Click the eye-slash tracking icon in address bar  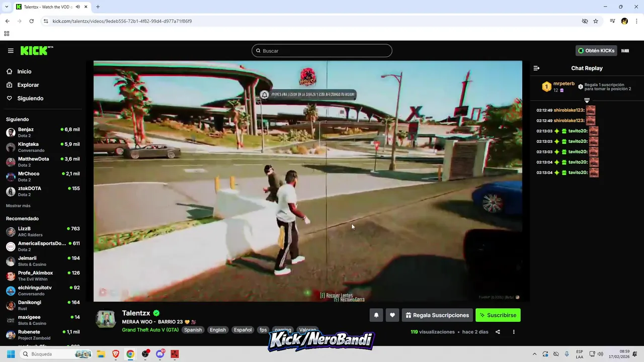[x=585, y=21]
